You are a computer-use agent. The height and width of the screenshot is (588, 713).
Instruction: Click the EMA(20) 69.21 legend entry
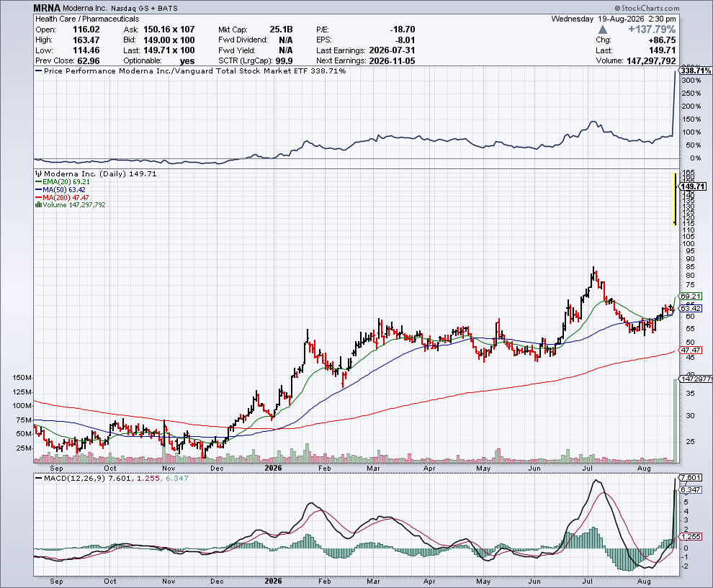tap(63, 182)
